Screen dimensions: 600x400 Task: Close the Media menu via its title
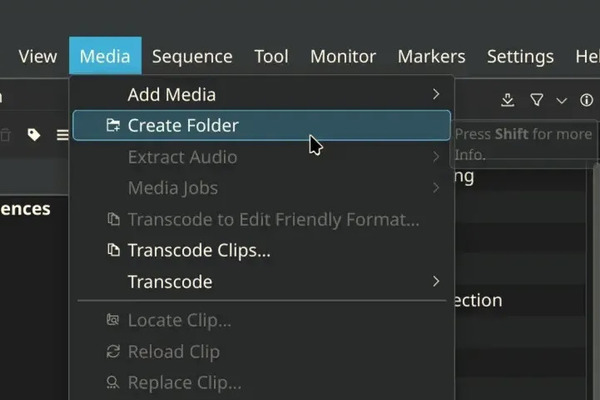(x=105, y=56)
